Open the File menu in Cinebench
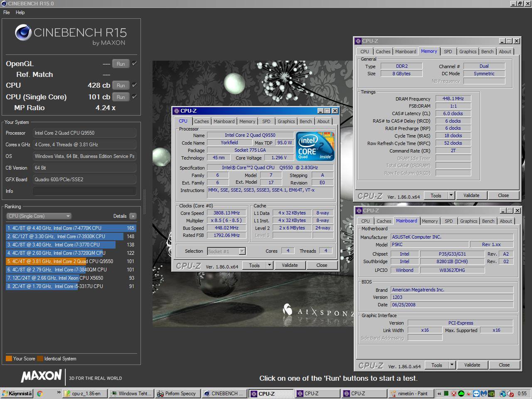The height and width of the screenshot is (399, 532). (x=7, y=12)
